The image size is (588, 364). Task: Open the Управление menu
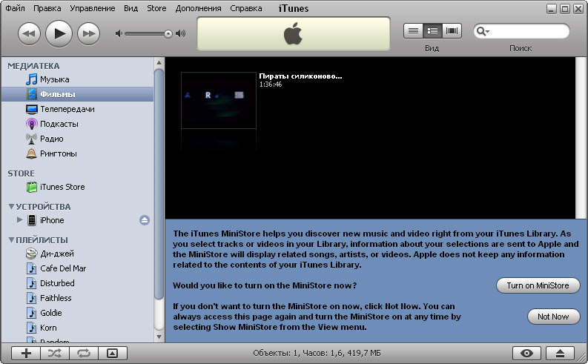coord(92,8)
